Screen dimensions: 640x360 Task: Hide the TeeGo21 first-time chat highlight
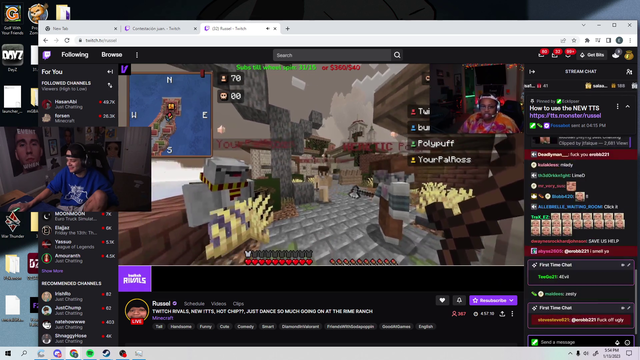(x=622, y=265)
